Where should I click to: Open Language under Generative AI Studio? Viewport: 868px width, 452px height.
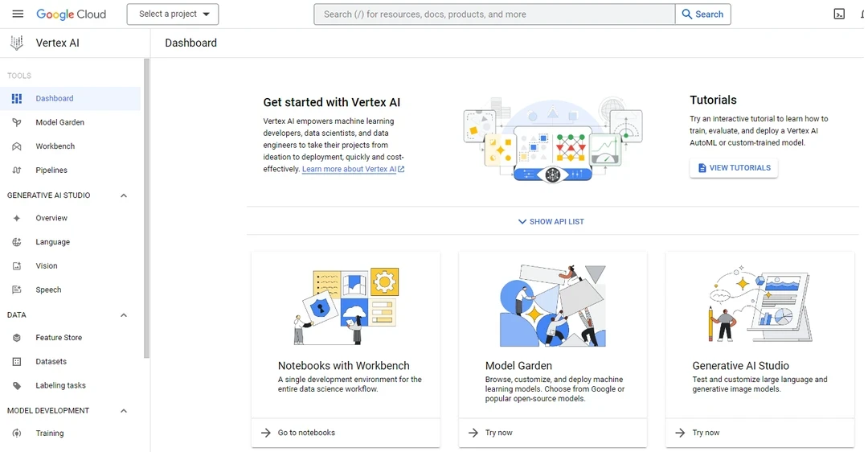[53, 242]
